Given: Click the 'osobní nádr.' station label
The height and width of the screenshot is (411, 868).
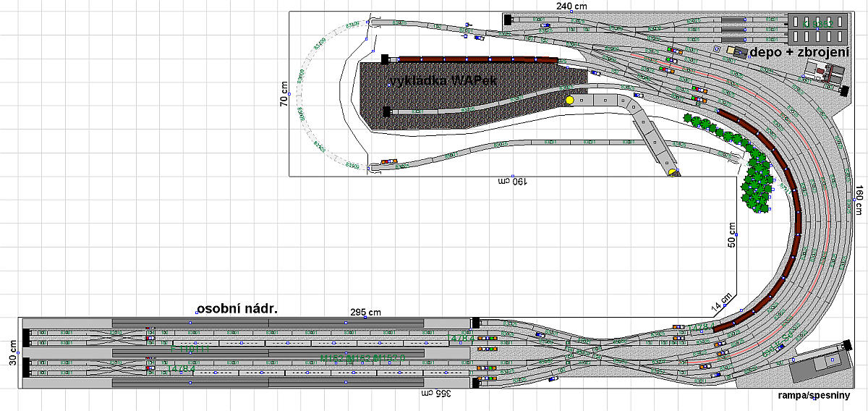Looking at the screenshot, I should click(237, 308).
